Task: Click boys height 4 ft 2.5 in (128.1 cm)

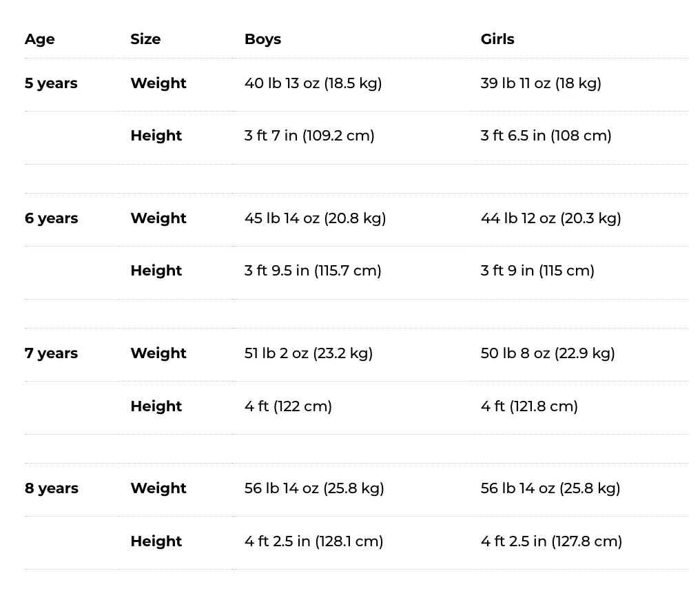Action: point(314,541)
